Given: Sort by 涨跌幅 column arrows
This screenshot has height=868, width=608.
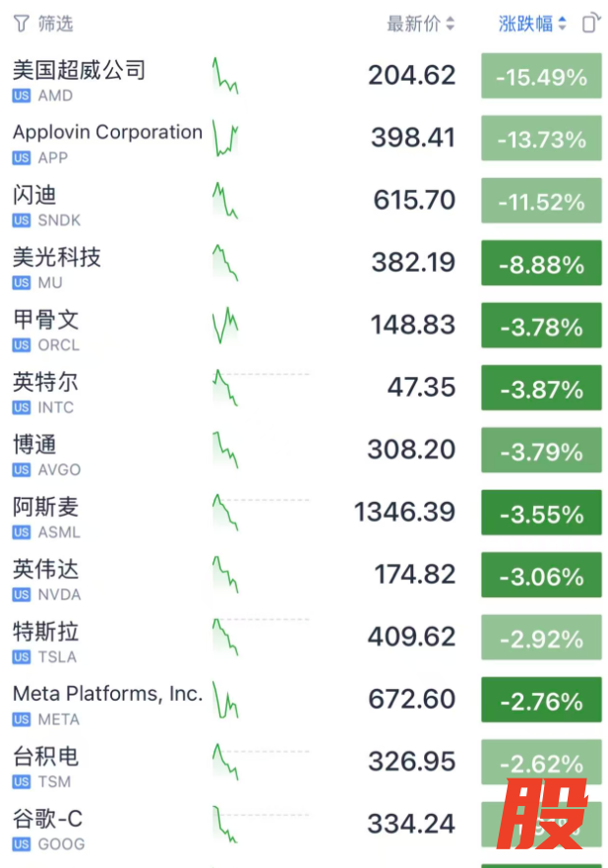Looking at the screenshot, I should (562, 24).
